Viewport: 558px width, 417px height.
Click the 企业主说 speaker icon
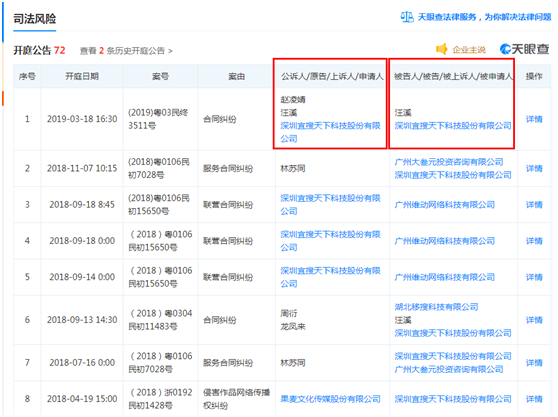coord(442,49)
